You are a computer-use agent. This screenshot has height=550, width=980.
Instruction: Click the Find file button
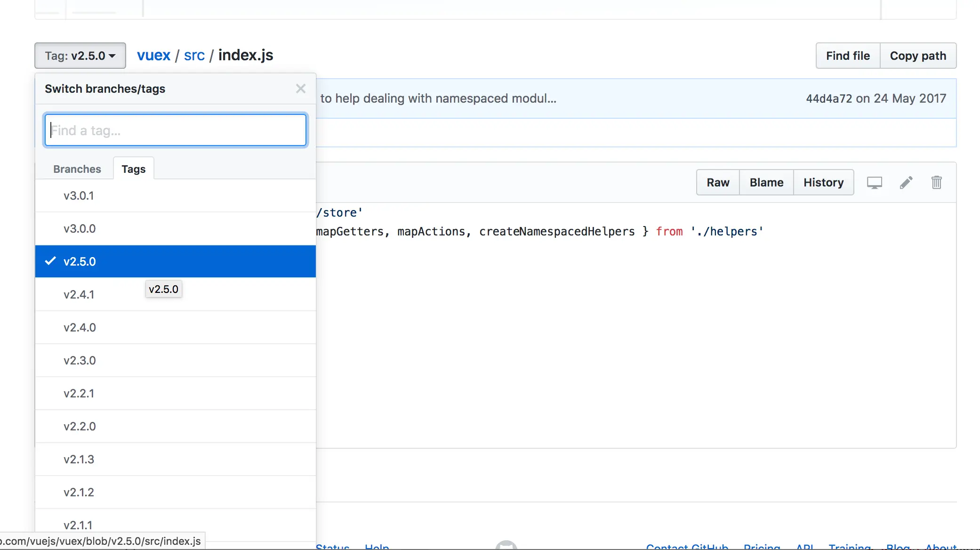847,56
